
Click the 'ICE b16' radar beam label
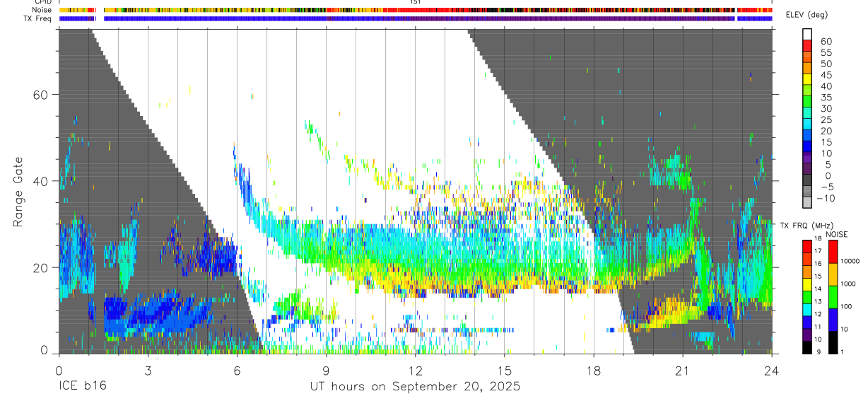83,387
